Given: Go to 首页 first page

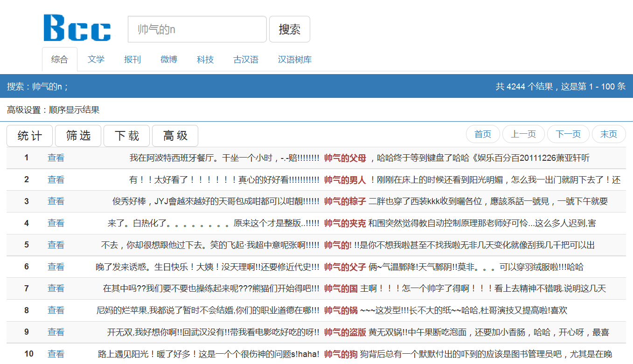Looking at the screenshot, I should pos(483,134).
